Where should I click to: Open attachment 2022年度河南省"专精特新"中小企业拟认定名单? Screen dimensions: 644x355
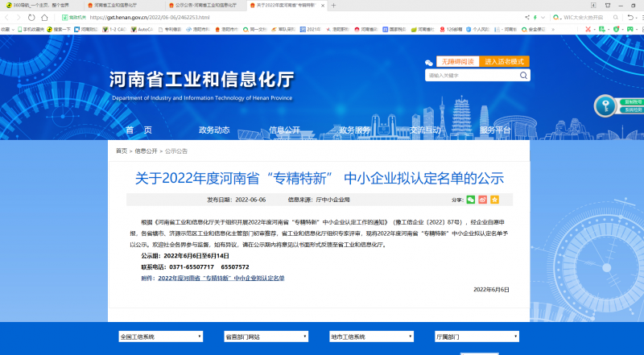click(221, 278)
